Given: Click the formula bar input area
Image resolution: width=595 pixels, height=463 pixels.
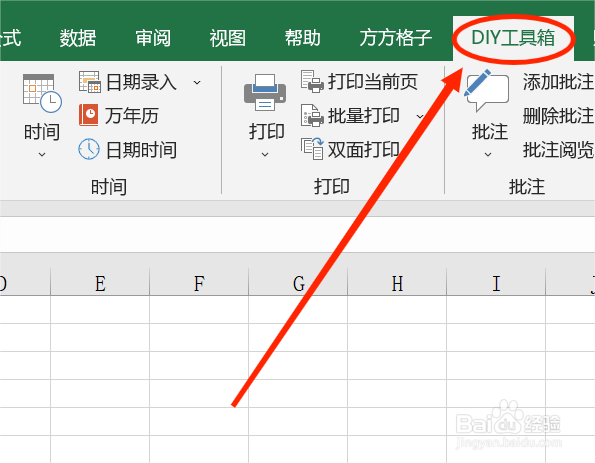Looking at the screenshot, I should click(x=298, y=235).
